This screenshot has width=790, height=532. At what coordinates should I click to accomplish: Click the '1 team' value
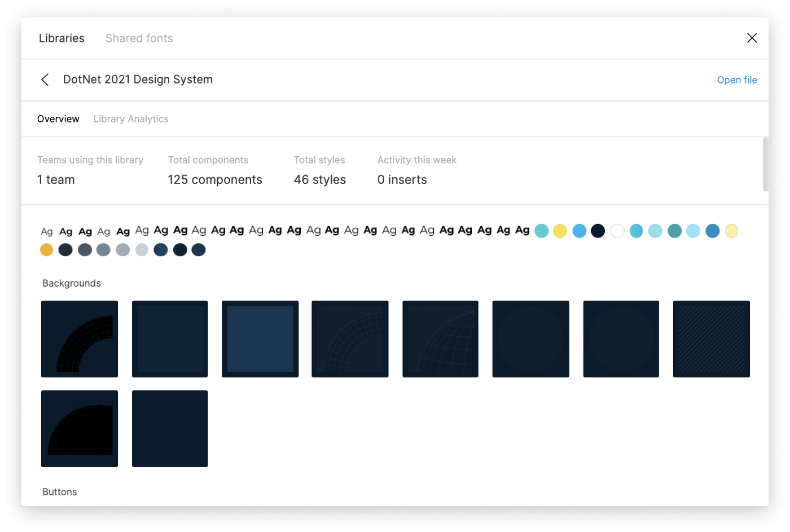pyautogui.click(x=56, y=180)
